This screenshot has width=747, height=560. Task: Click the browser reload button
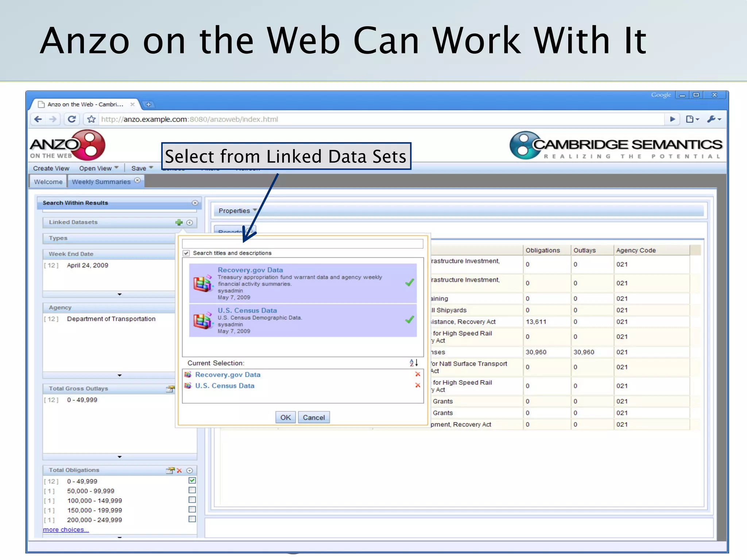click(x=72, y=119)
